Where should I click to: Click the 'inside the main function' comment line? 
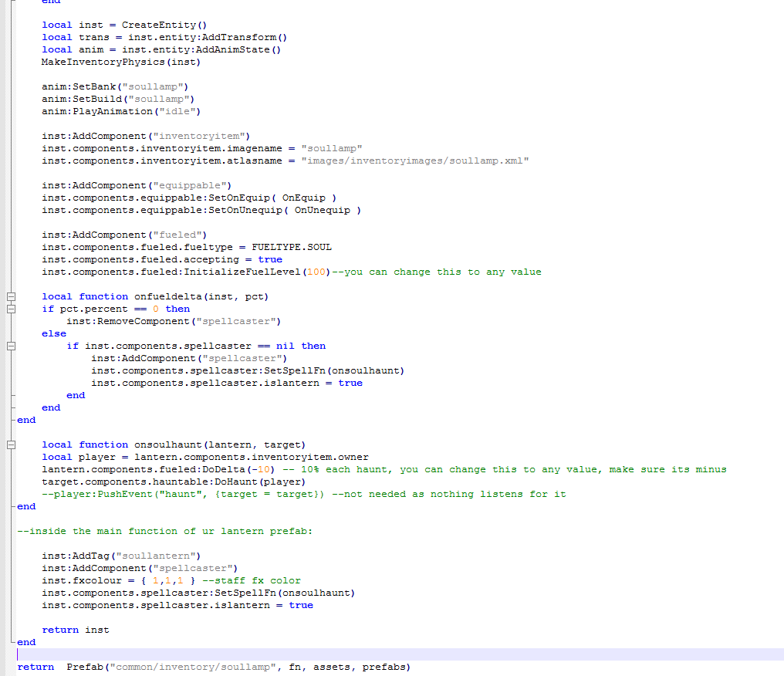pos(164,531)
